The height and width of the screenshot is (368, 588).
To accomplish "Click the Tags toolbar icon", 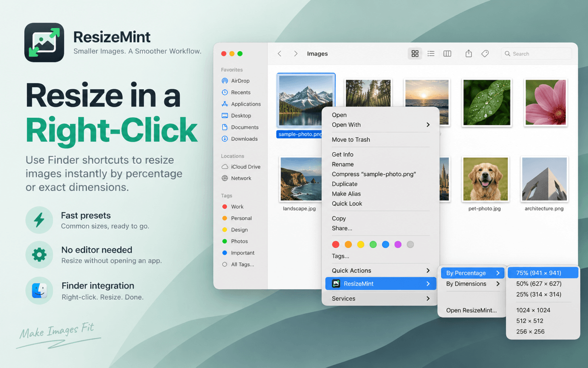I will [485, 54].
